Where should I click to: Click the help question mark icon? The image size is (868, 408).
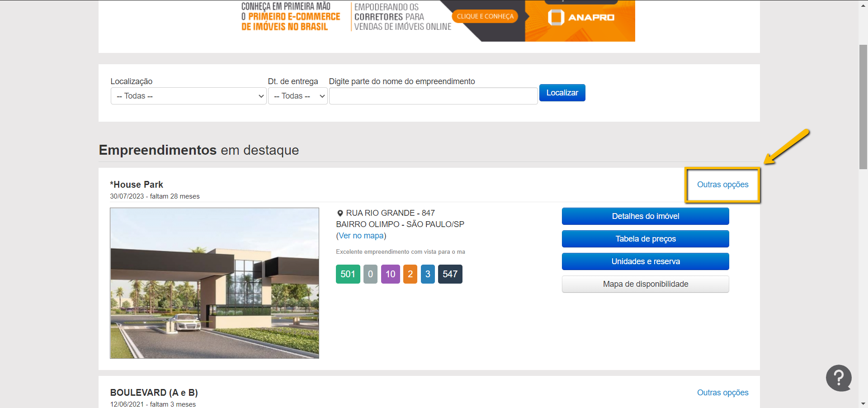(839, 378)
